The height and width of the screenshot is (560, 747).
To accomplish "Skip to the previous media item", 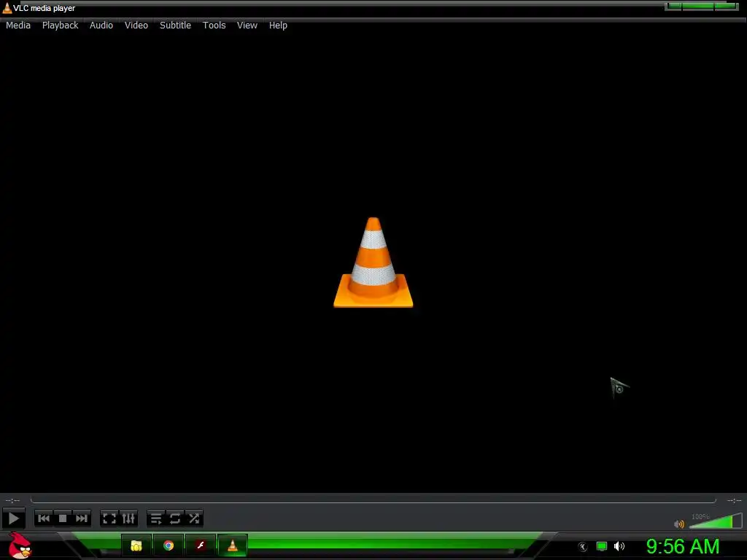I will 44,518.
